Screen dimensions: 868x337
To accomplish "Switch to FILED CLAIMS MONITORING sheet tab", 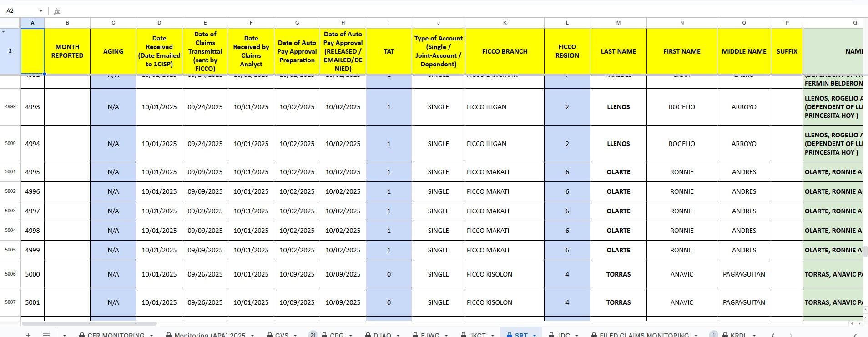I will coord(644,335).
